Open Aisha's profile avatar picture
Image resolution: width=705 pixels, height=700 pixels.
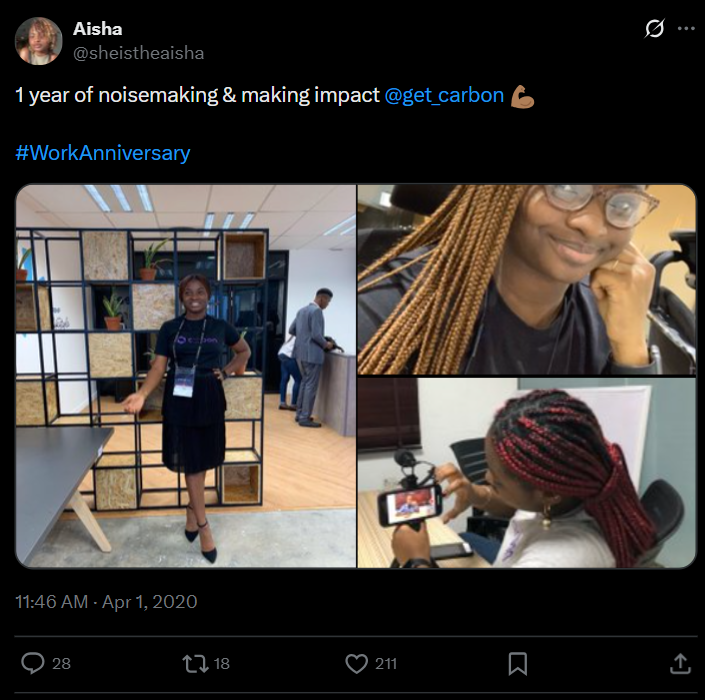pos(38,41)
